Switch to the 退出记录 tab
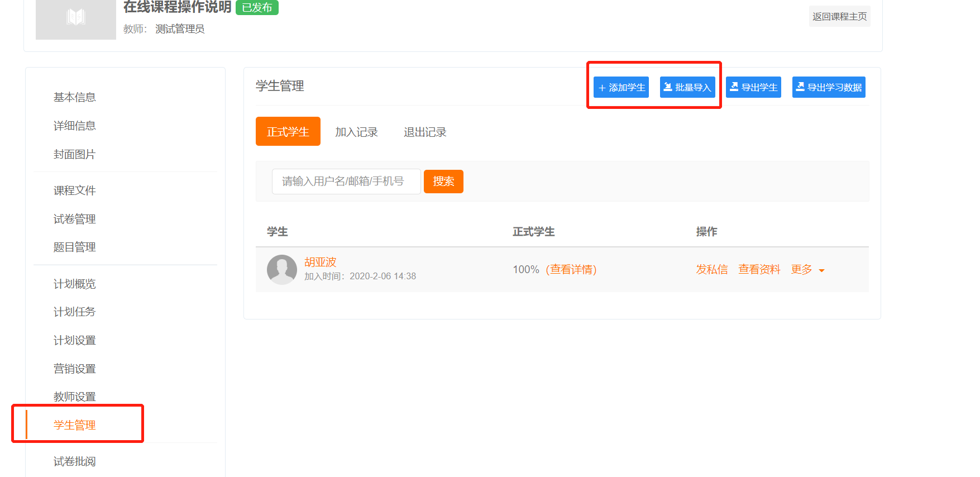The height and width of the screenshot is (477, 980). click(425, 132)
